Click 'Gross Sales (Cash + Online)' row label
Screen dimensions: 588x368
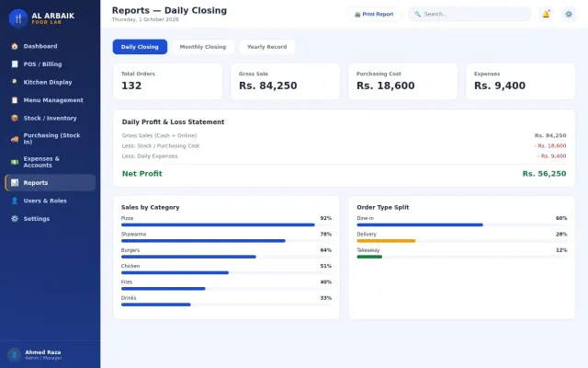click(x=159, y=135)
